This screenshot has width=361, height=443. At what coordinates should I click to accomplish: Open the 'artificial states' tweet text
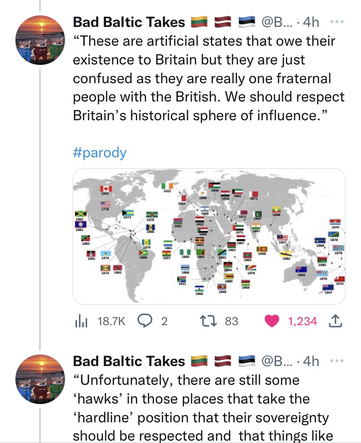coord(209,78)
